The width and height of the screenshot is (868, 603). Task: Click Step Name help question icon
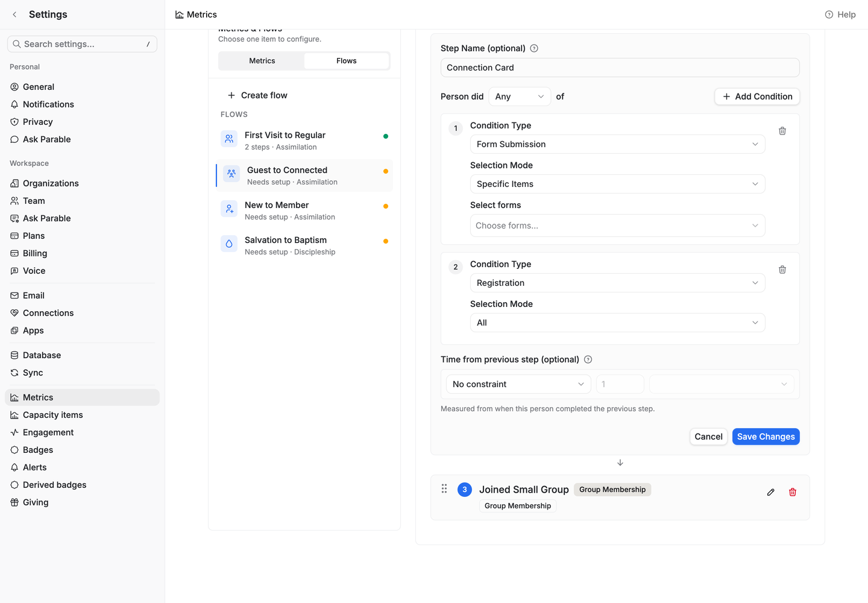(x=534, y=48)
